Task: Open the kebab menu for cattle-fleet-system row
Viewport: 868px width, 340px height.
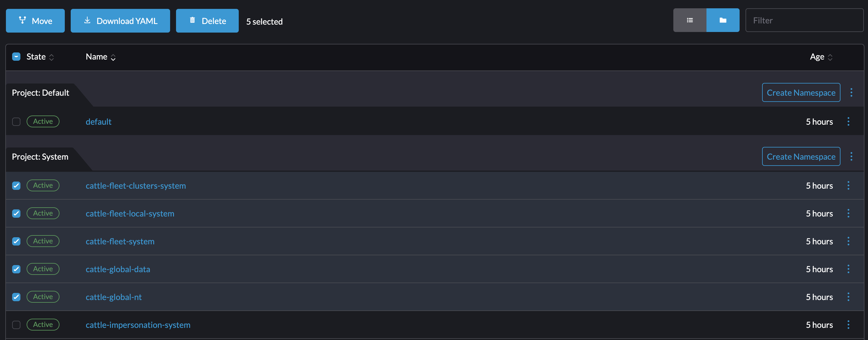Action: click(848, 241)
